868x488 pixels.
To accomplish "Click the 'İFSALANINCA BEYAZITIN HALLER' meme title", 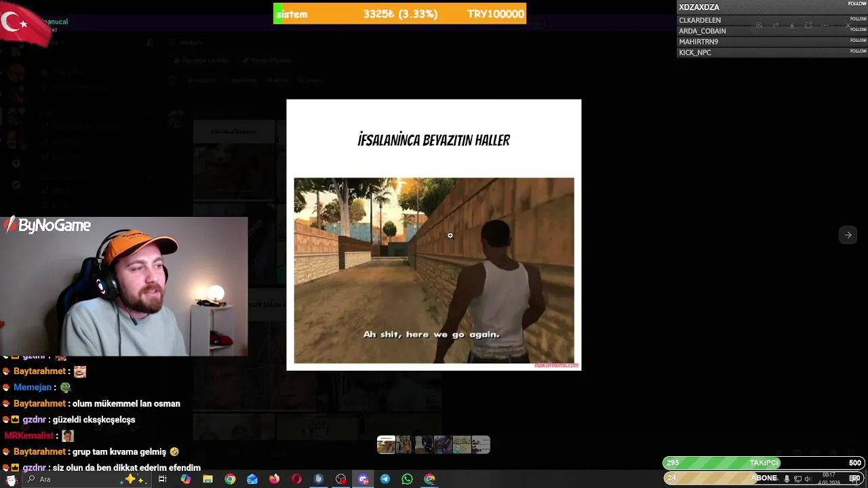I will (434, 140).
